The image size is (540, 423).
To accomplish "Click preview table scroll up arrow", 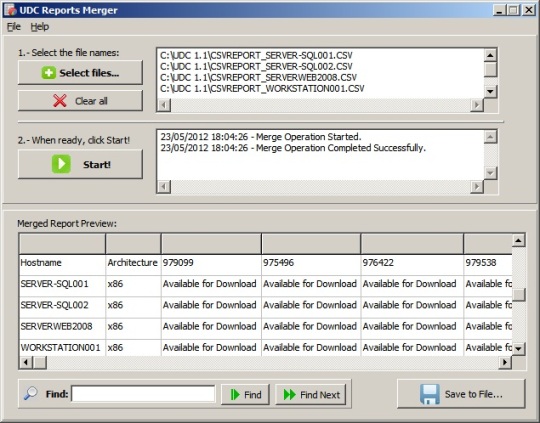I will pyautogui.click(x=518, y=240).
